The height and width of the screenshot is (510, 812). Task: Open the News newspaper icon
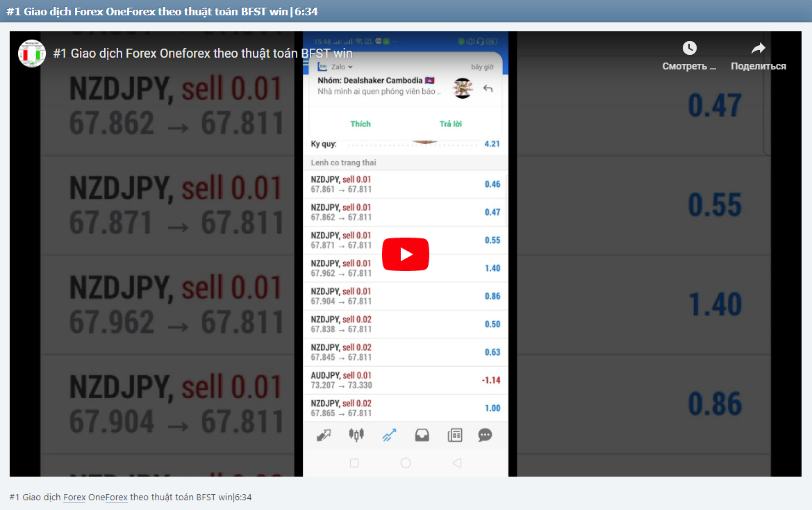tap(454, 434)
